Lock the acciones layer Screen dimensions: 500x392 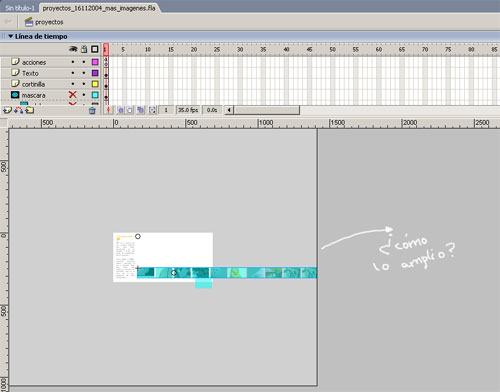tap(84, 62)
